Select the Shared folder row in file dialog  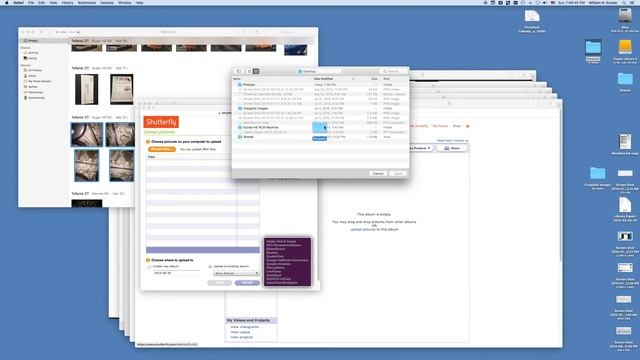(x=320, y=137)
